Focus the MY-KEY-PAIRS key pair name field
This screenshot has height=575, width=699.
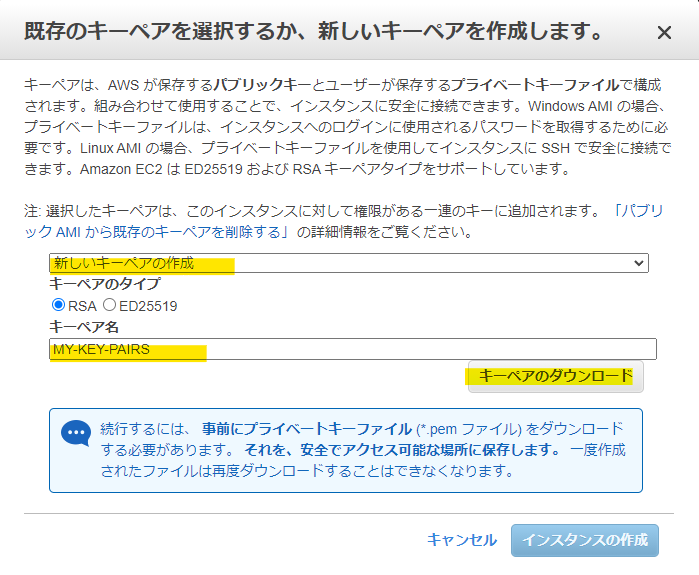[352, 349]
